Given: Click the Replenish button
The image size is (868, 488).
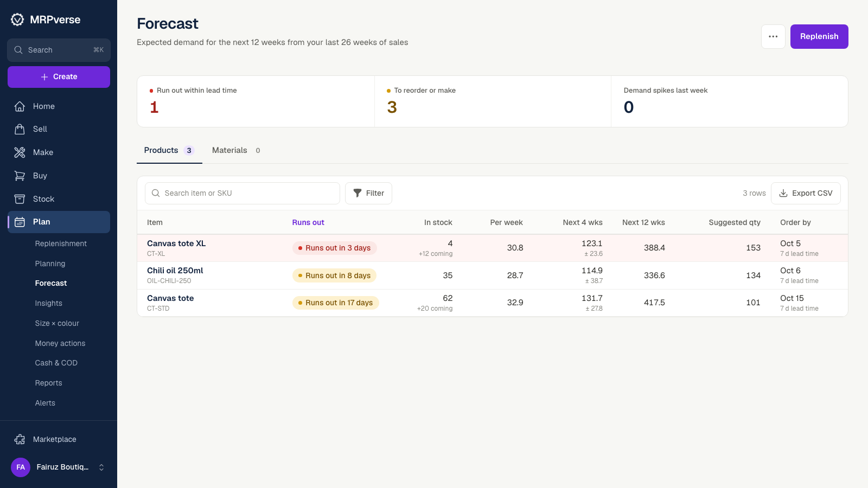Looking at the screenshot, I should (x=819, y=36).
